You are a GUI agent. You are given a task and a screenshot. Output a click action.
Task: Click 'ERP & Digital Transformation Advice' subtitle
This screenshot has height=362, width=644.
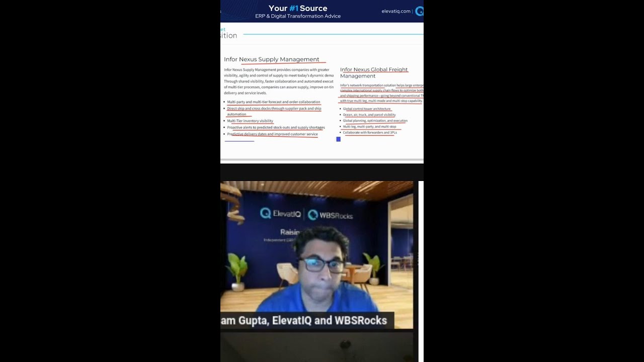point(298,16)
